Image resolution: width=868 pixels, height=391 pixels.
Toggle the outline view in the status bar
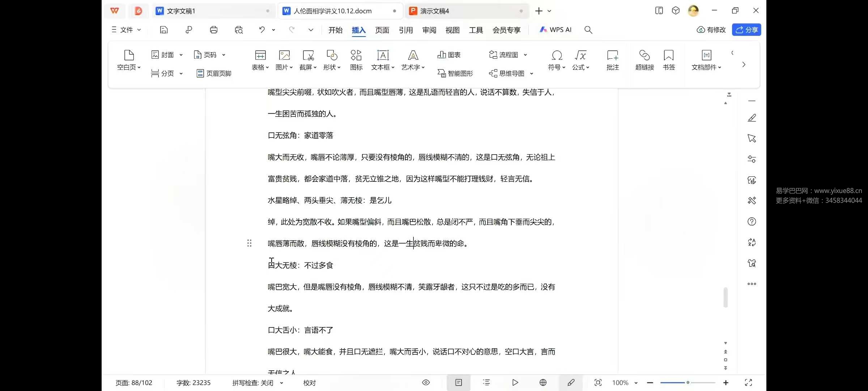tap(486, 383)
